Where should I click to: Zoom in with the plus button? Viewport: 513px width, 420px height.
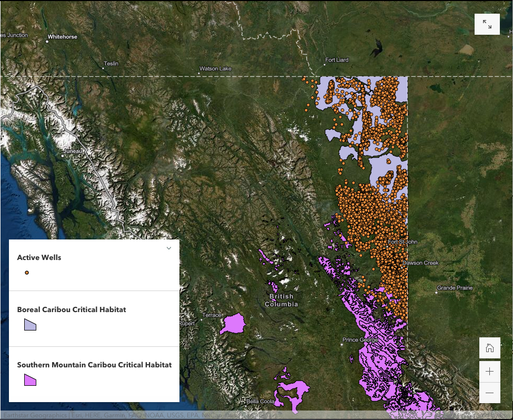[489, 371]
